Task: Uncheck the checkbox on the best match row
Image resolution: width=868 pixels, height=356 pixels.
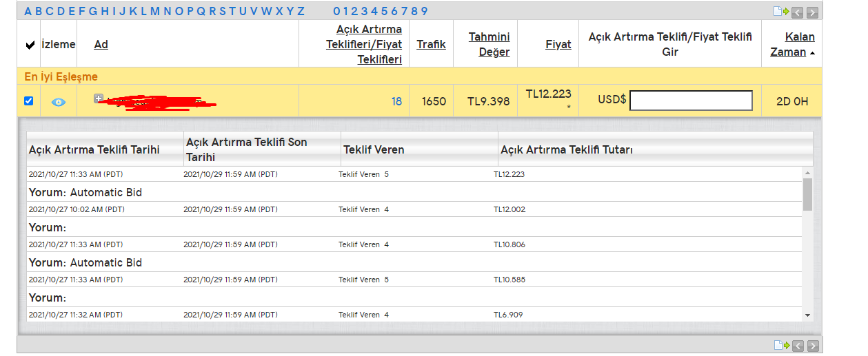Action: (28, 101)
